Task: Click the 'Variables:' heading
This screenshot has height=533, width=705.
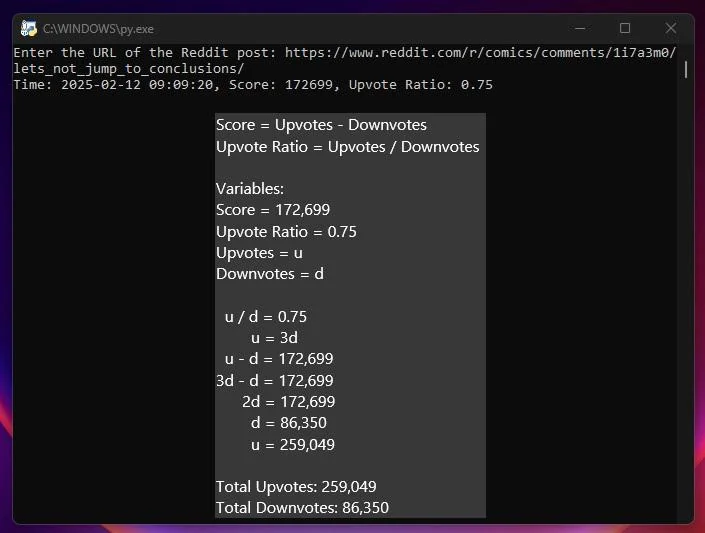Action: tap(250, 188)
